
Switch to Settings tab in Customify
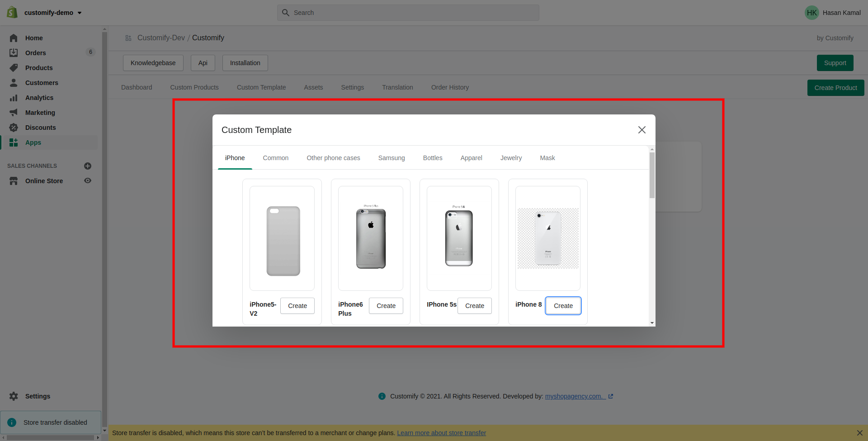[x=353, y=87]
